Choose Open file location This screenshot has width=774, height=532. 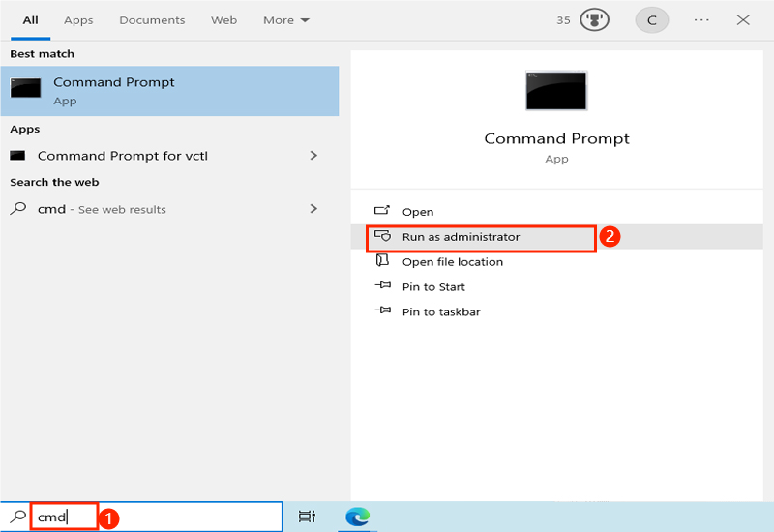pyautogui.click(x=557, y=262)
